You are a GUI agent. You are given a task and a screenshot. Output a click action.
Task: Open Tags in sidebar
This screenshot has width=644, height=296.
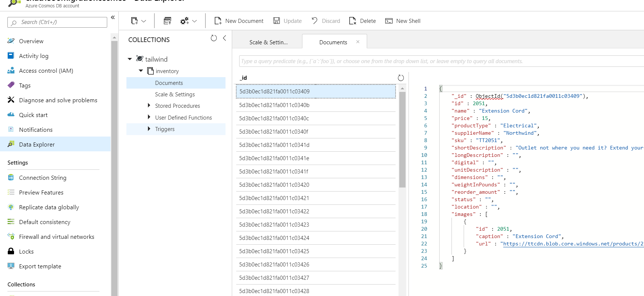click(x=55, y=85)
